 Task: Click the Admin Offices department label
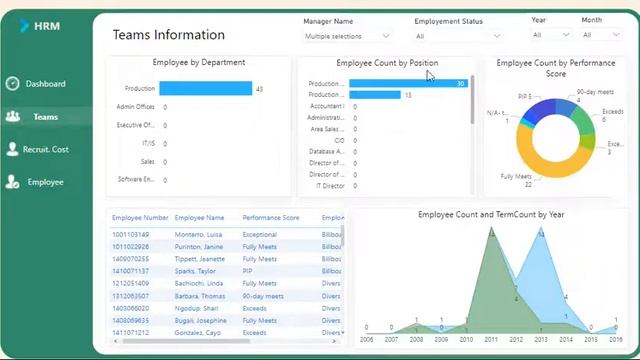pos(136,107)
